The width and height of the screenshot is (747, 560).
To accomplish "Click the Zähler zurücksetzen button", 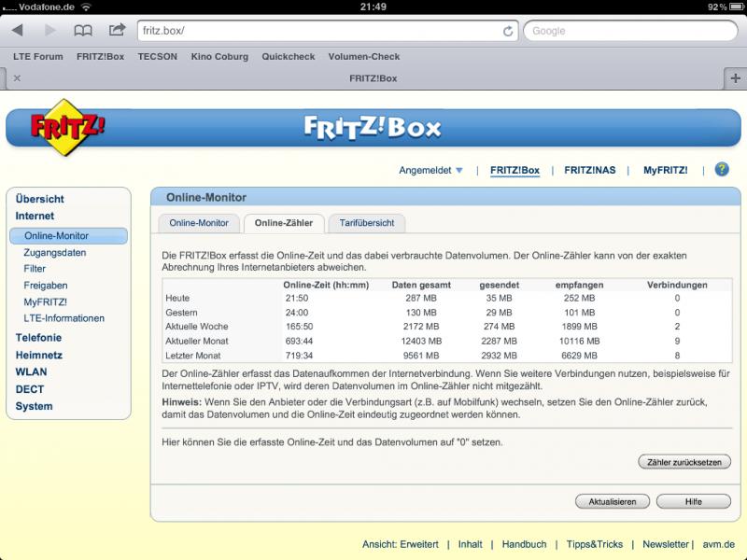I will (684, 462).
